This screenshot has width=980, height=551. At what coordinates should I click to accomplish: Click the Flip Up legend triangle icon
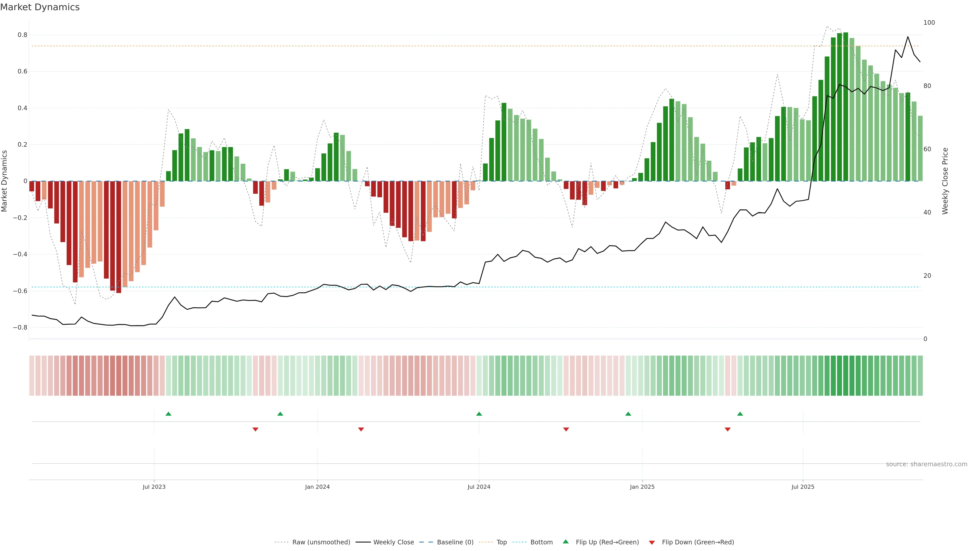566,542
